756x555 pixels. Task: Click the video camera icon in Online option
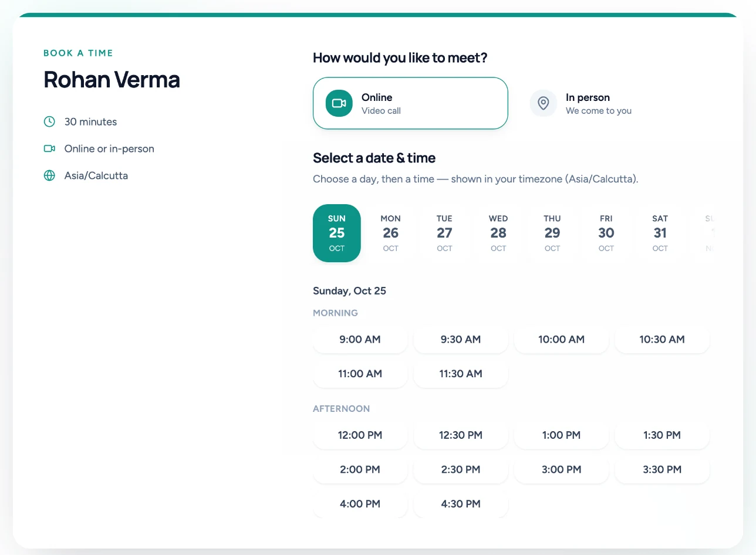coord(339,103)
